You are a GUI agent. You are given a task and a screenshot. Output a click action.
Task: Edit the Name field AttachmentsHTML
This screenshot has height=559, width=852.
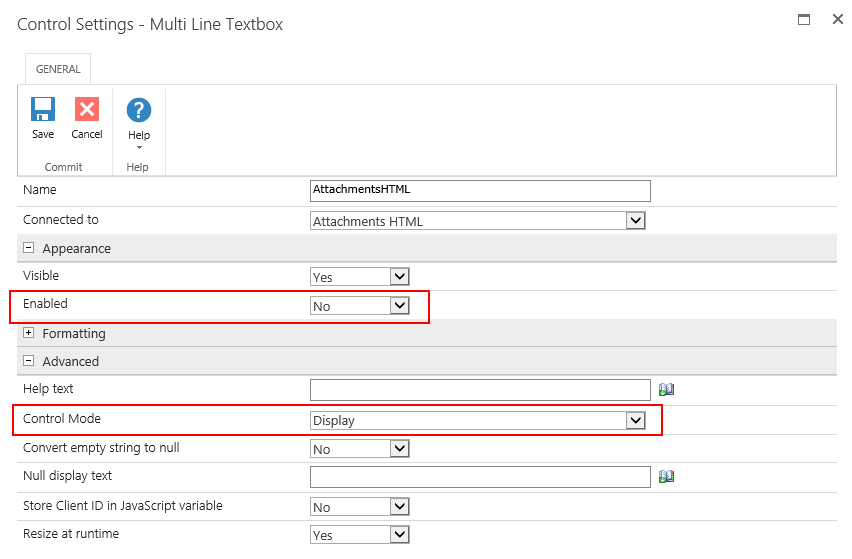click(x=480, y=191)
